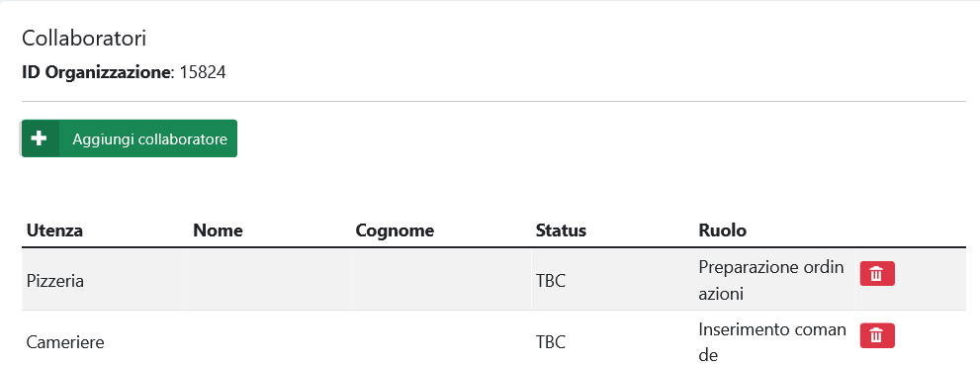Click the plus icon on the green button

pos(40,138)
